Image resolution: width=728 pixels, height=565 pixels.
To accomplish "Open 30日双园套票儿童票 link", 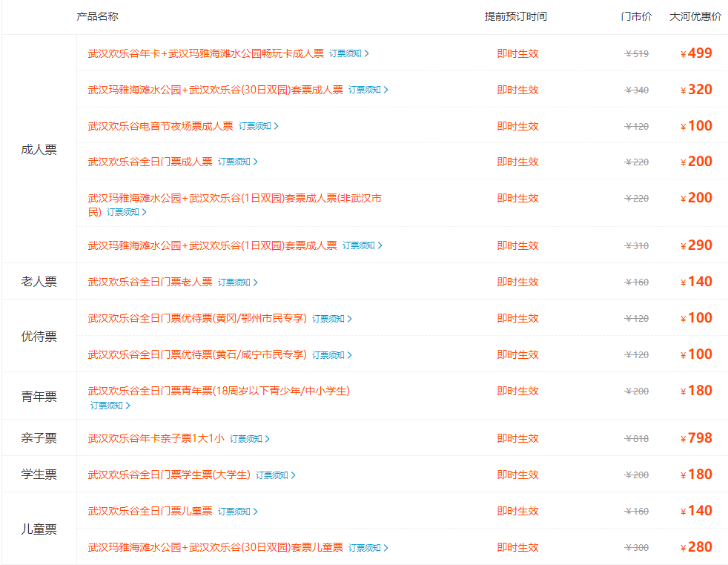I will point(216,547).
